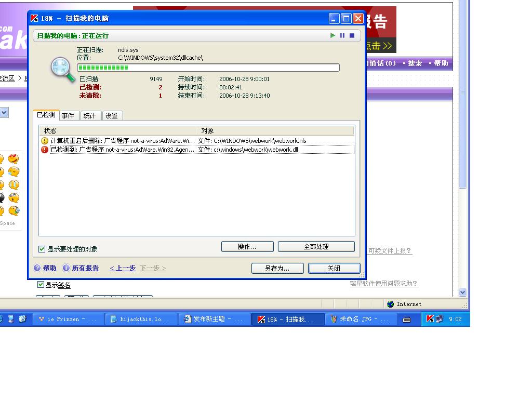Screen dimensions: 532x399
Task: Select the laughing heart-eyes emoticon
Action: coord(14,158)
